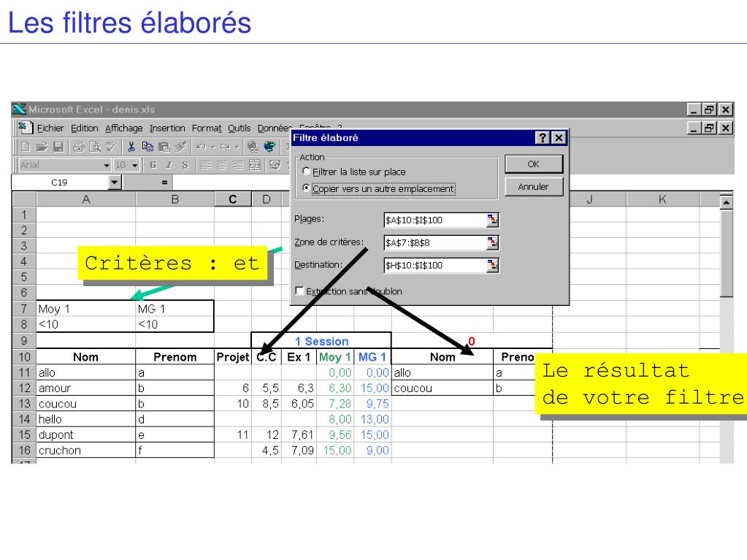Open the Name Box dropdown arrow

(115, 183)
